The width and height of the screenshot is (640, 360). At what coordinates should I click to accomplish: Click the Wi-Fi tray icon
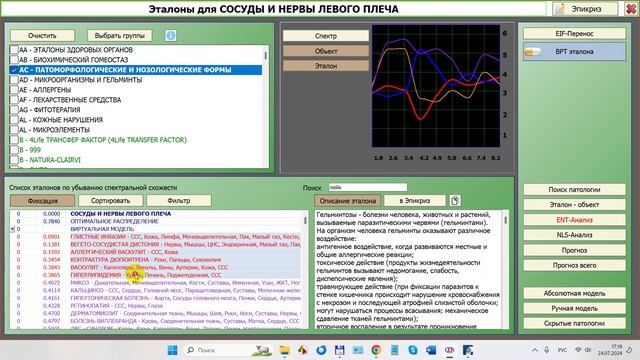pyautogui.click(x=578, y=350)
